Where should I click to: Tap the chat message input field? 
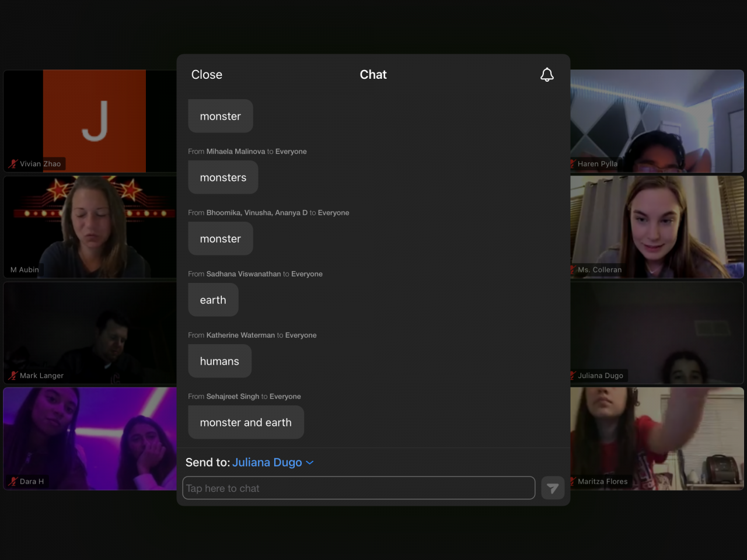click(x=358, y=488)
